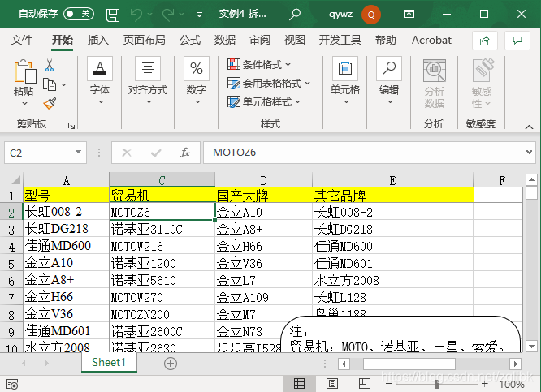The image size is (541, 392).
Task: Click the 粘贴 clipboard icon
Action: (24, 71)
